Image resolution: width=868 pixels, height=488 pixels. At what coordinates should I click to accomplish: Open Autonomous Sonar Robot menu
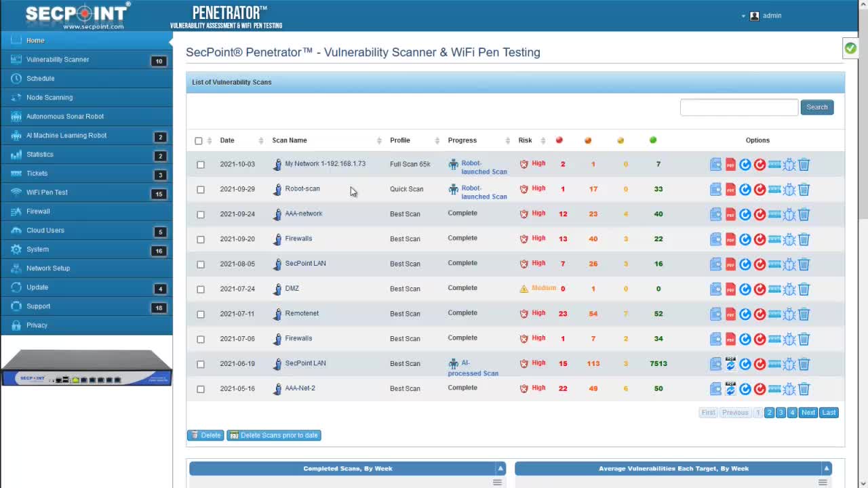point(86,117)
